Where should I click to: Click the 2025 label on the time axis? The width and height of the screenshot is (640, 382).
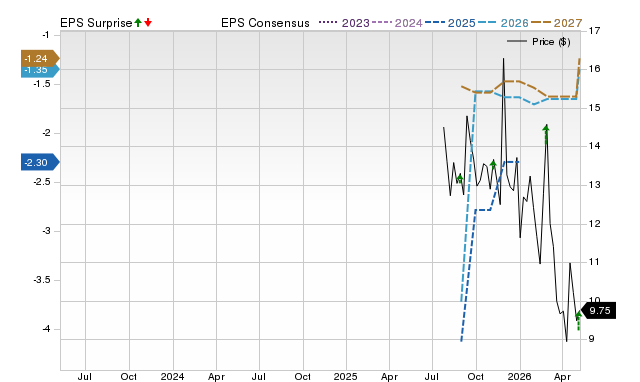click(x=345, y=376)
